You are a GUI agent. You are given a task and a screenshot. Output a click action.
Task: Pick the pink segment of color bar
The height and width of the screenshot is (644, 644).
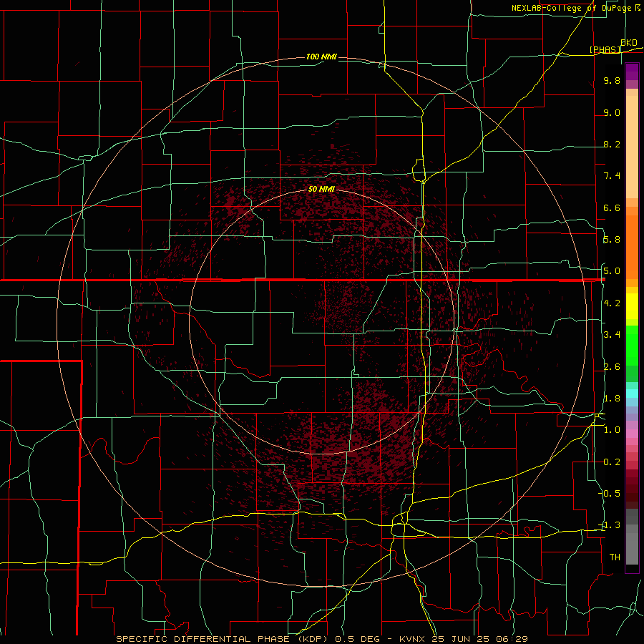click(632, 434)
